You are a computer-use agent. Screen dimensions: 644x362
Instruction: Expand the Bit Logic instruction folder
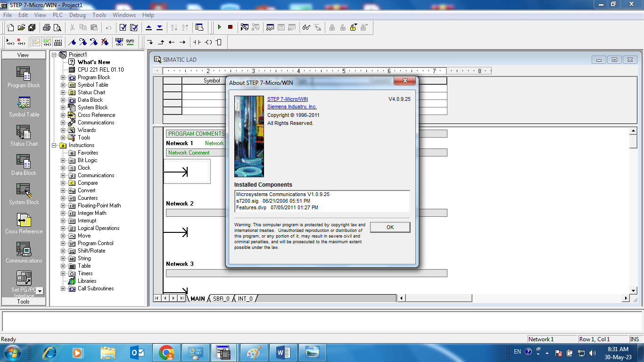63,160
